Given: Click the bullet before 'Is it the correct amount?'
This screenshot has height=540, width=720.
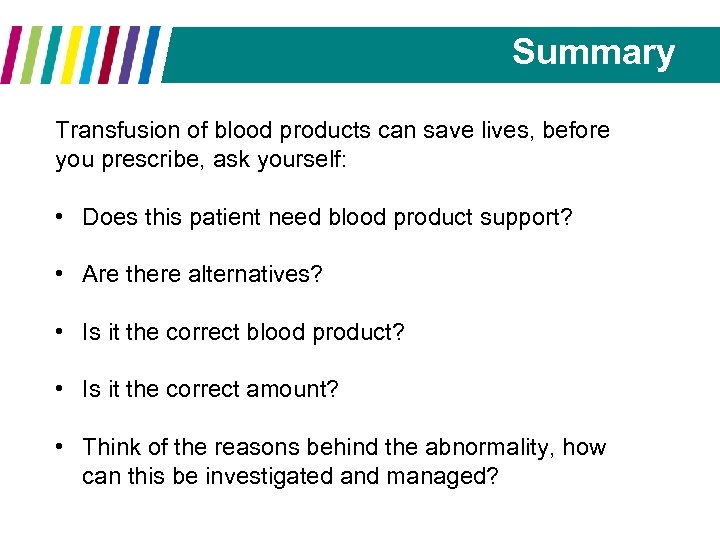Looking at the screenshot, I should [x=62, y=389].
